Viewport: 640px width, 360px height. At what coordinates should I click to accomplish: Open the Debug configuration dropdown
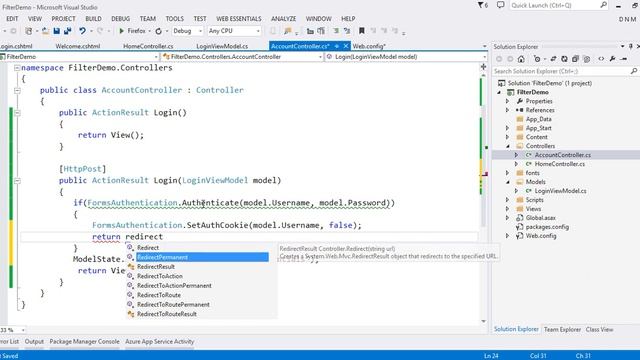(200, 31)
